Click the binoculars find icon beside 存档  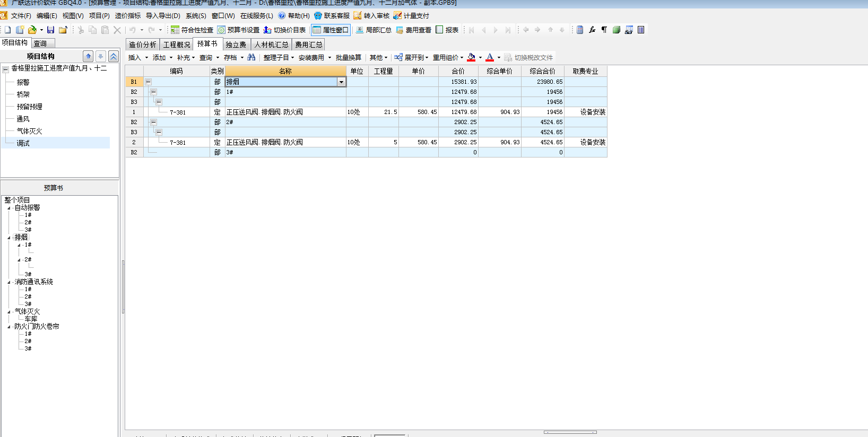coord(251,57)
